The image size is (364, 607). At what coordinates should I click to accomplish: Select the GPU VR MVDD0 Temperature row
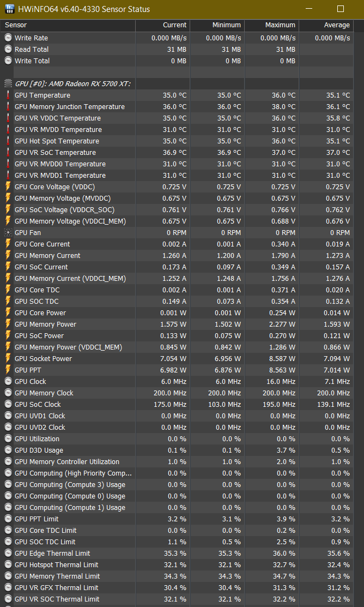tap(177, 164)
